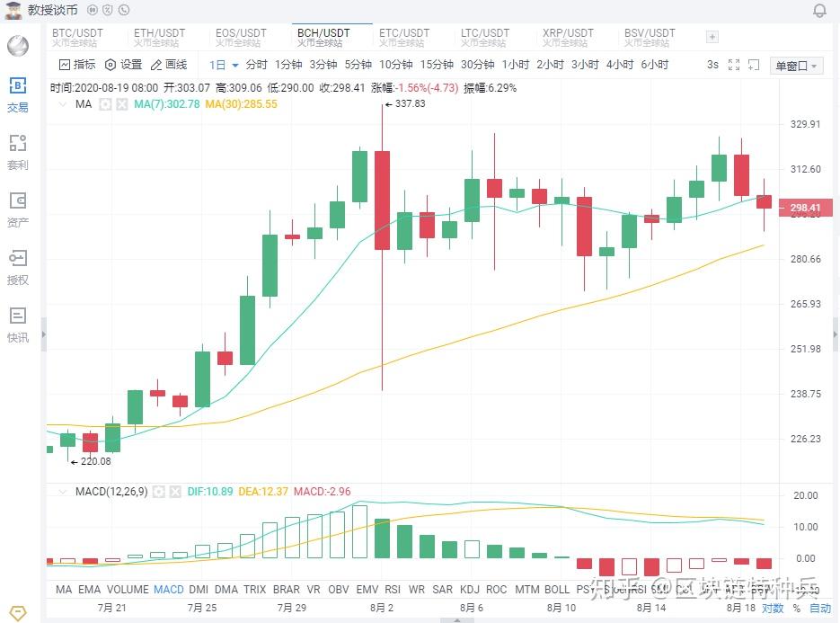840x623 pixels.
Task: Toggle 自动 auto scale
Action: coord(819,608)
